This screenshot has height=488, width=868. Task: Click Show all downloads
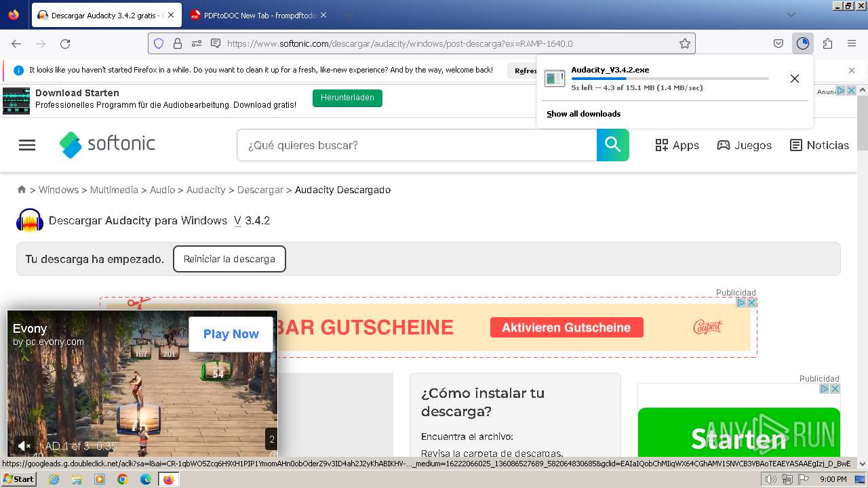click(x=584, y=114)
